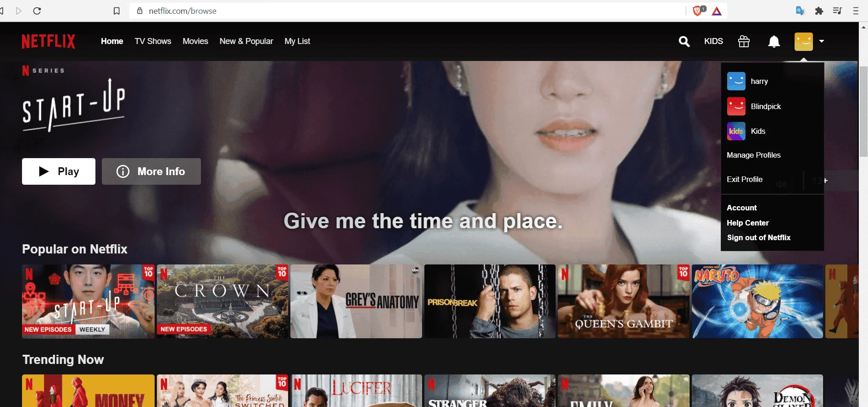Open Money Heist thumbnail in Trending
Screen dimensions: 868x407
click(x=88, y=391)
